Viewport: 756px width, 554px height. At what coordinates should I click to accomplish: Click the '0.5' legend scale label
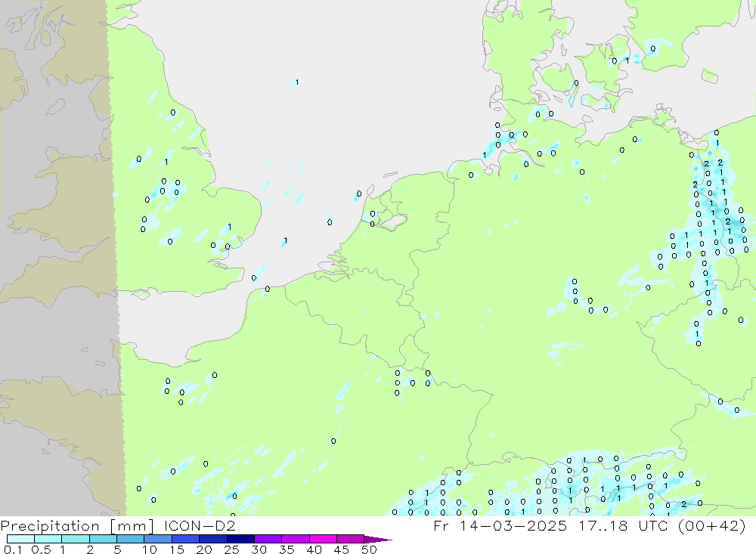tap(41, 549)
